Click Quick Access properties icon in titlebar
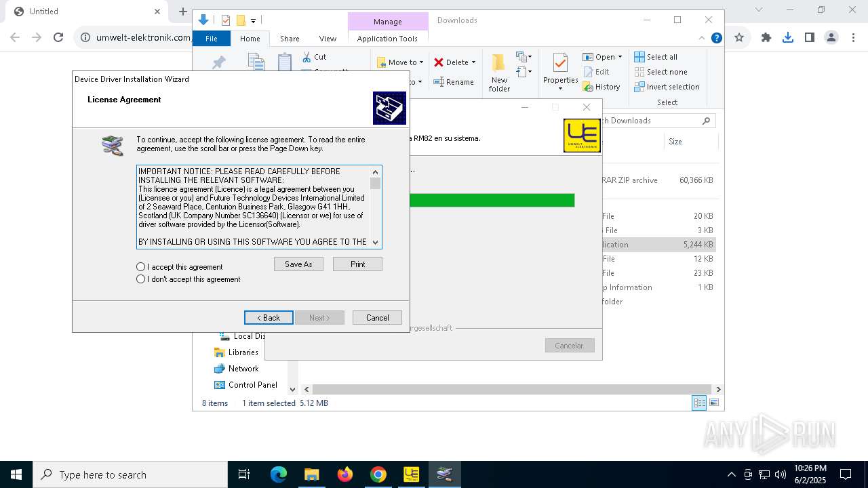868x488 pixels. tap(226, 20)
